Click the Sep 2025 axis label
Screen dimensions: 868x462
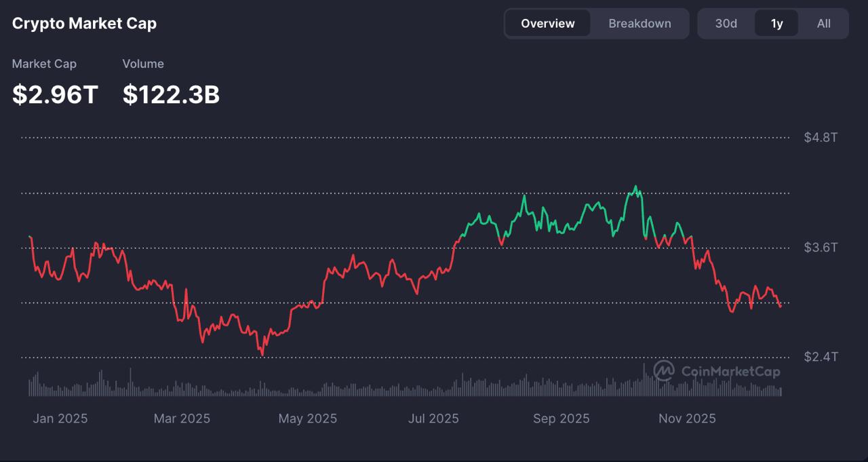coord(561,419)
